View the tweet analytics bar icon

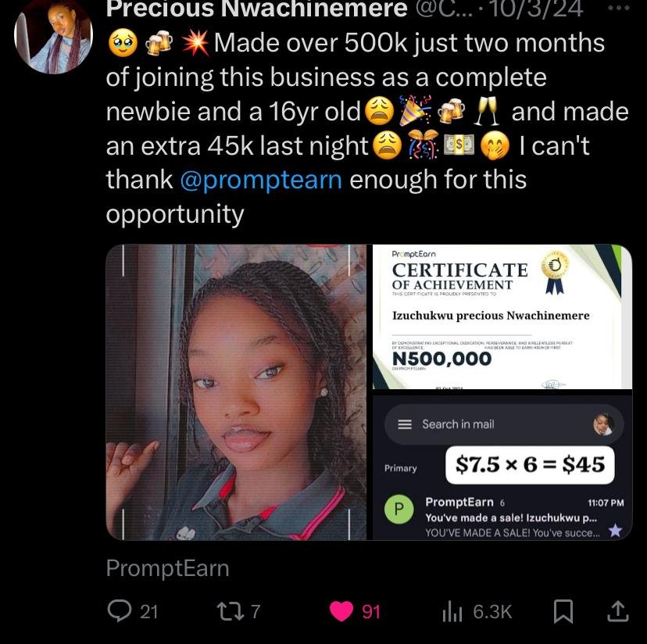pos(452,611)
